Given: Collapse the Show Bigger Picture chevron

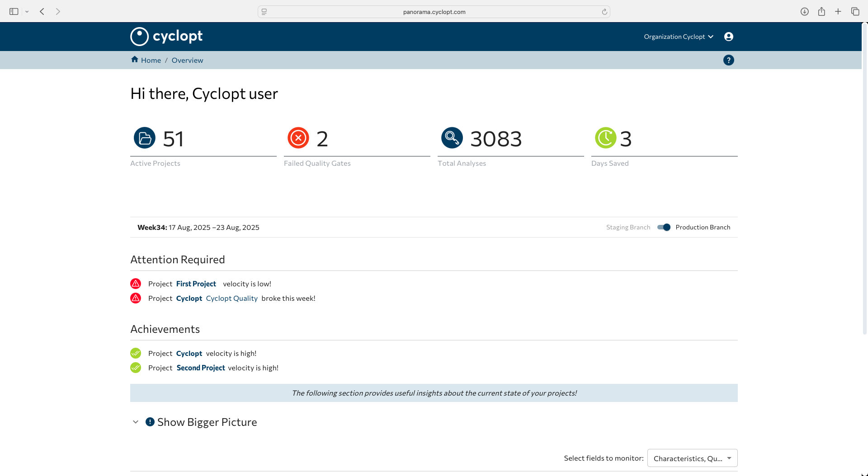Looking at the screenshot, I should [x=136, y=422].
